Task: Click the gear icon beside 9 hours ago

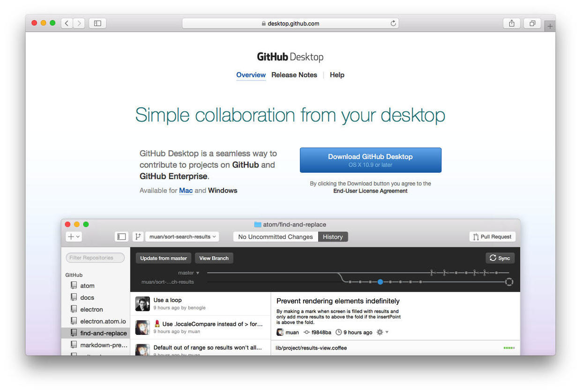Action: click(380, 332)
